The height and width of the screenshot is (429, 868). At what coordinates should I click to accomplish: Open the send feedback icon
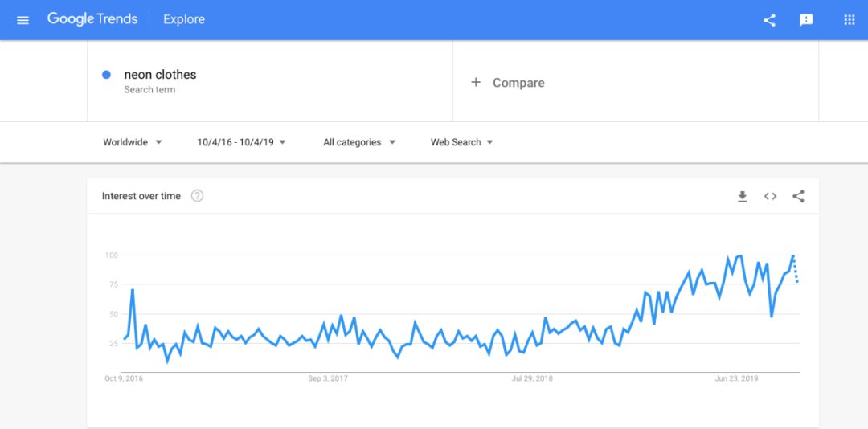point(806,20)
